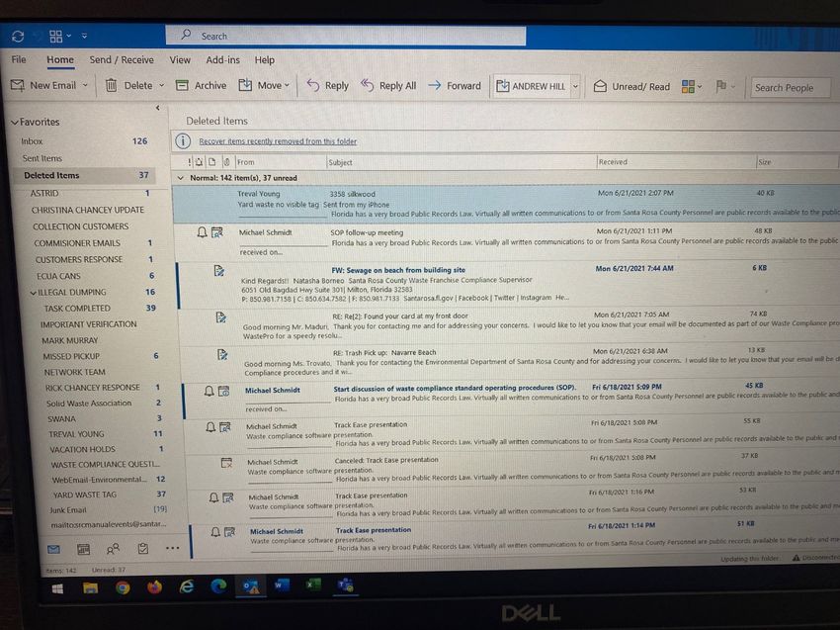Image resolution: width=840 pixels, height=630 pixels.
Task: Click reminder bell on SOP follow-up meeting
Action: click(204, 232)
